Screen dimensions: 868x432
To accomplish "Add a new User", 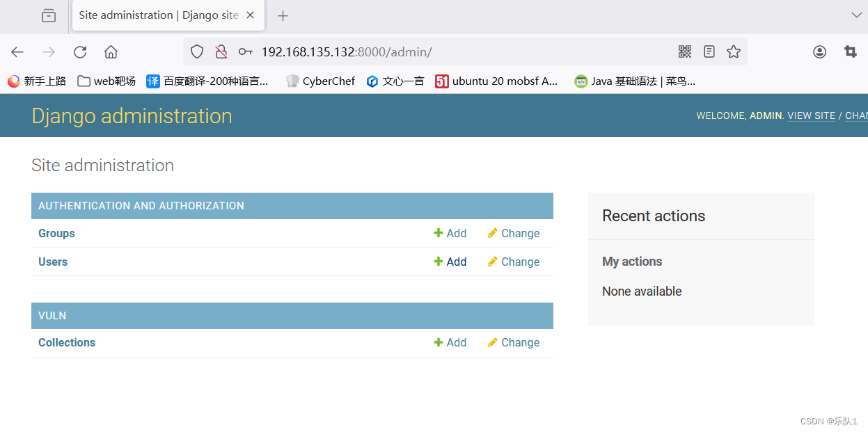I will 450,262.
